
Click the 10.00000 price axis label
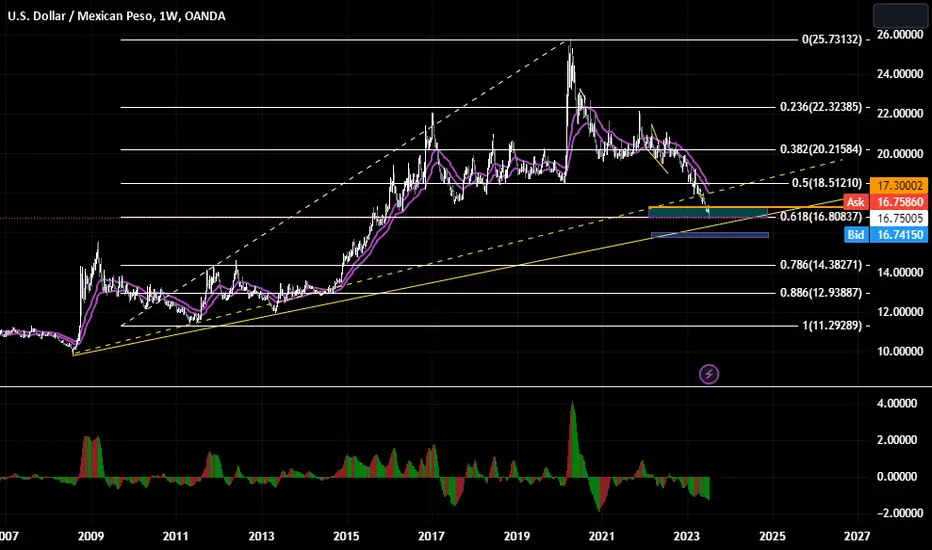click(900, 351)
